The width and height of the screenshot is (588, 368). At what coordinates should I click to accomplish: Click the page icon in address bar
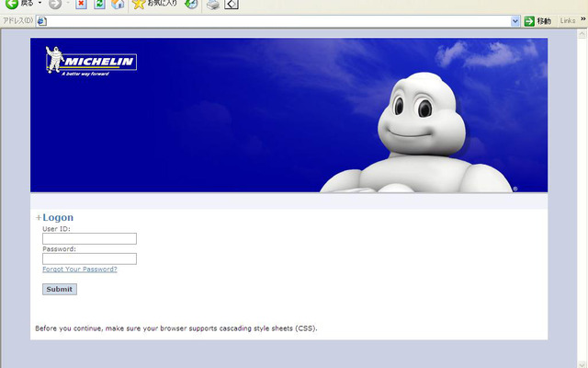click(42, 21)
